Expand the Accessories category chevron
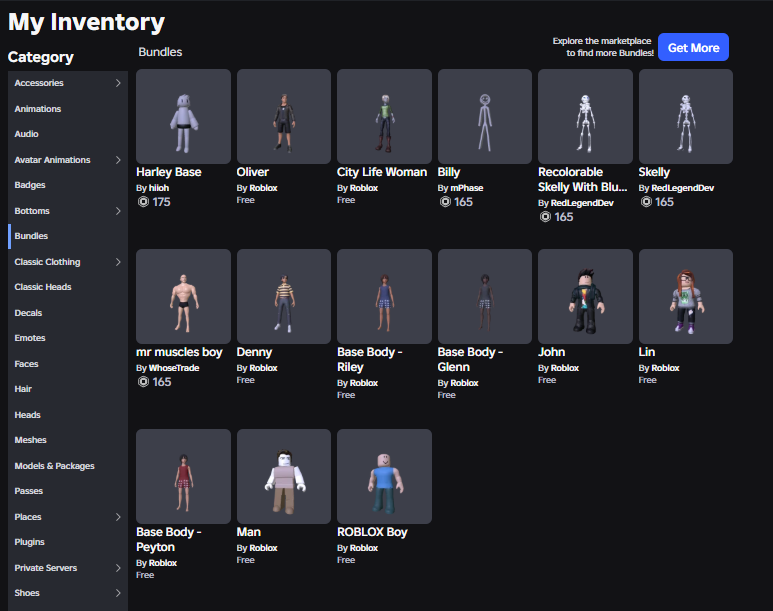 118,83
